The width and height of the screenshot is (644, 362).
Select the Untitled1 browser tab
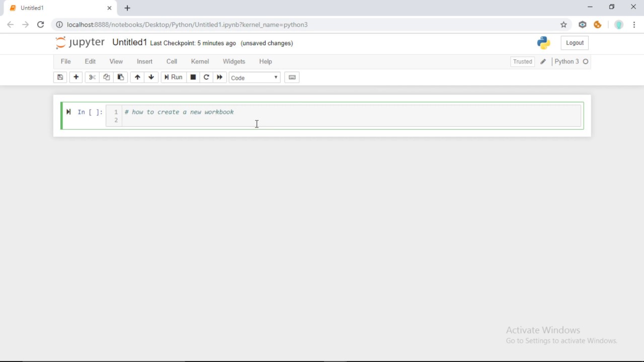60,8
